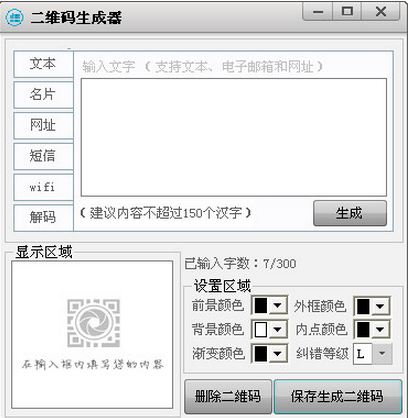Click 删除二维码 button
Screen dimensions: 408x418
click(x=228, y=396)
